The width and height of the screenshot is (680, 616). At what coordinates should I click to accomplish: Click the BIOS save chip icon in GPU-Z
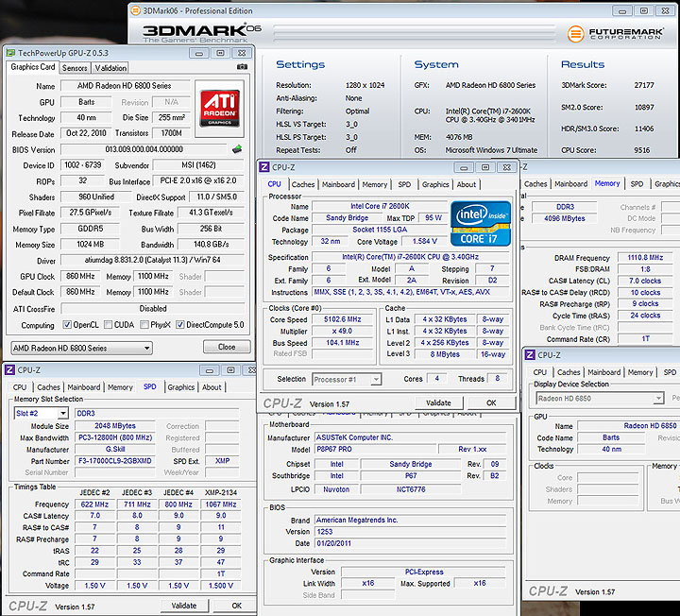237,149
